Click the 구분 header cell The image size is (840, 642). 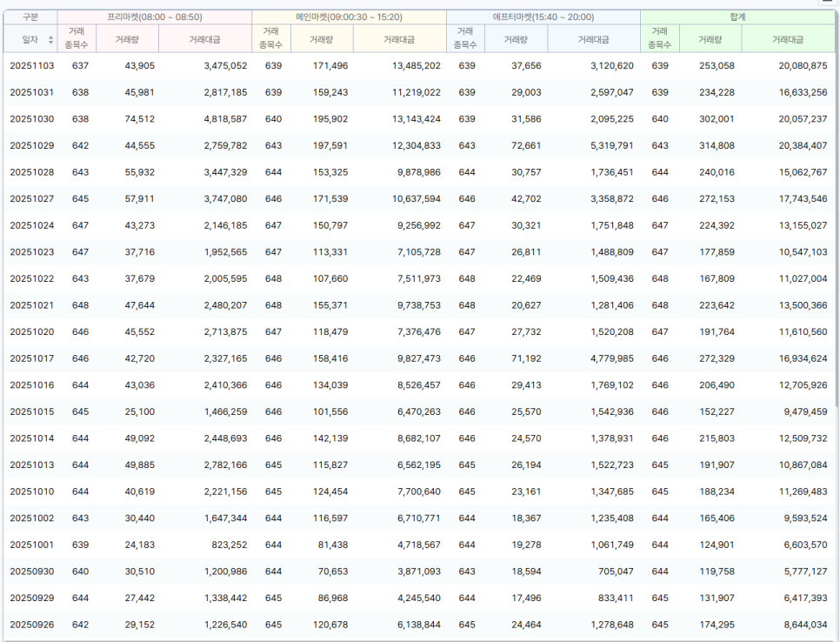pos(30,17)
